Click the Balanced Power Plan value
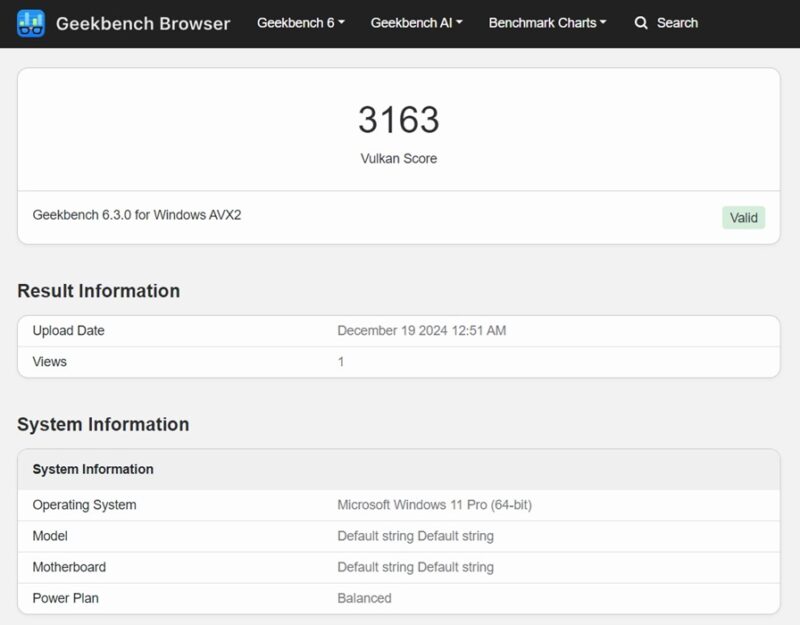The height and width of the screenshot is (625, 800). (364, 597)
